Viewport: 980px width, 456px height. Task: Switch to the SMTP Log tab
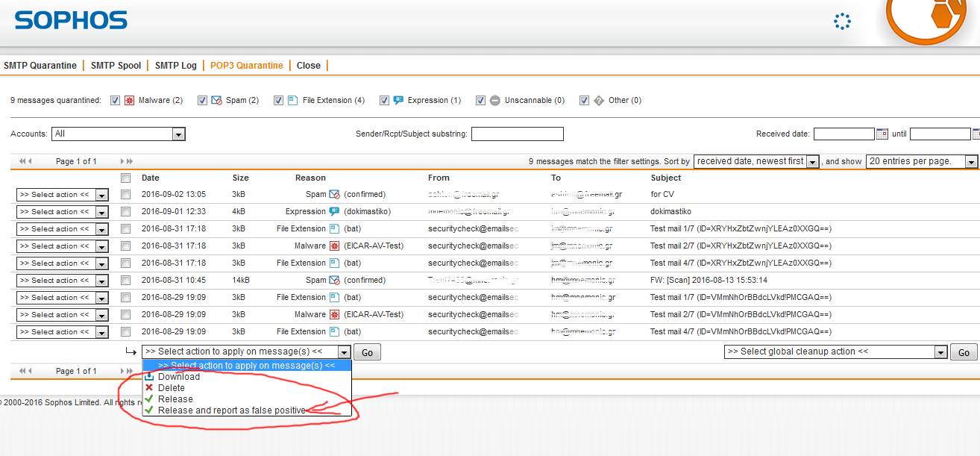point(176,66)
